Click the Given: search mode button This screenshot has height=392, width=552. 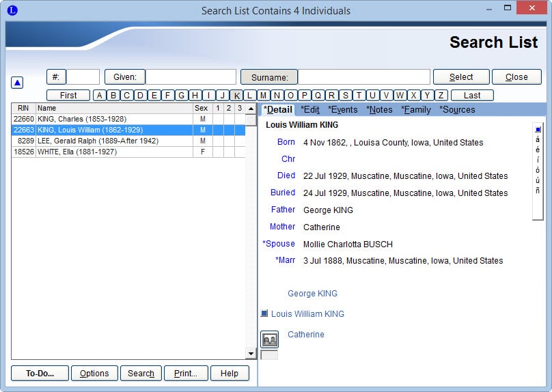(125, 77)
